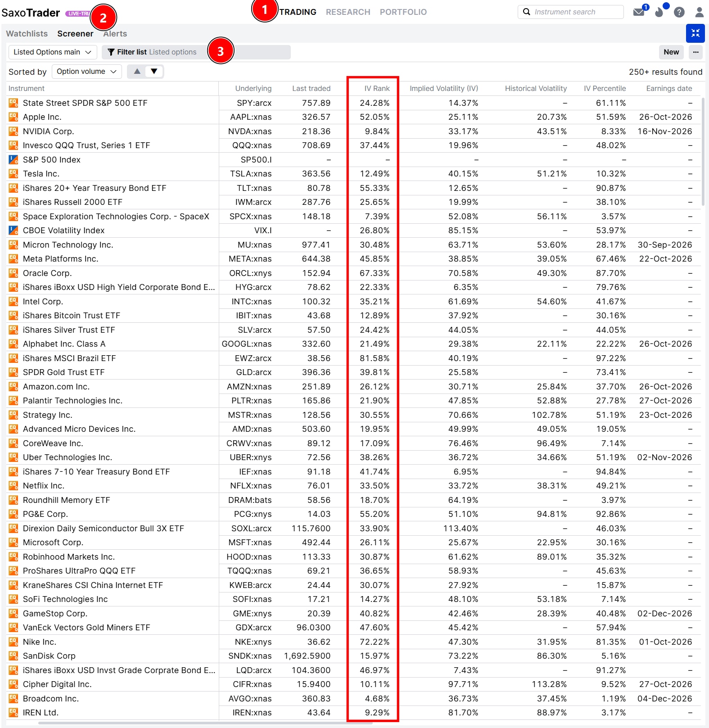Click the Tesla Inc. instrument icon
Image resolution: width=709 pixels, height=728 pixels.
click(14, 174)
